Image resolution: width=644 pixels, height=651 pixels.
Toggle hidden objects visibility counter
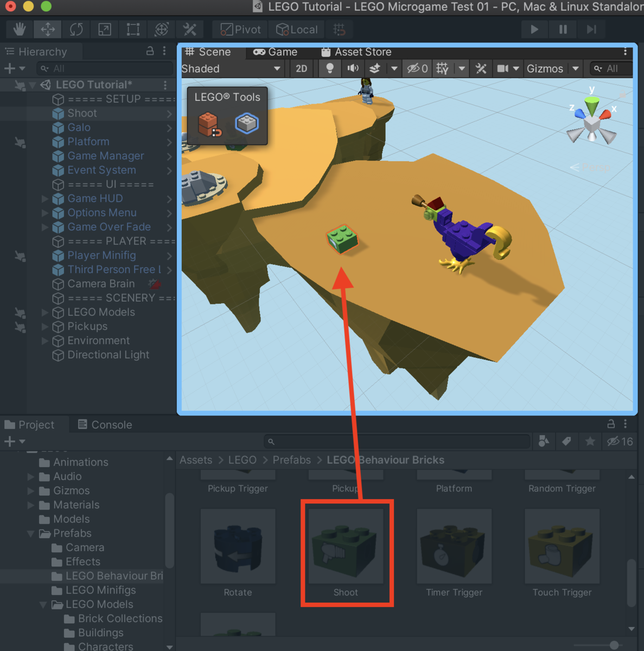[x=418, y=68]
